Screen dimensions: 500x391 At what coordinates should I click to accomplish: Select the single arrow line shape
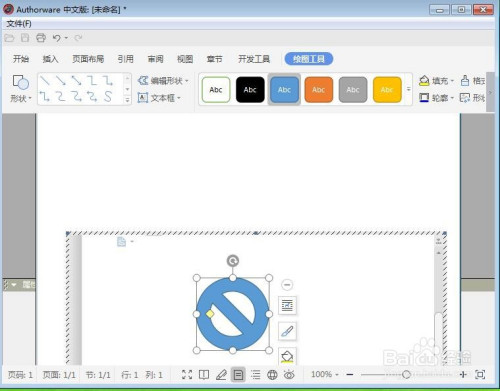[61, 80]
